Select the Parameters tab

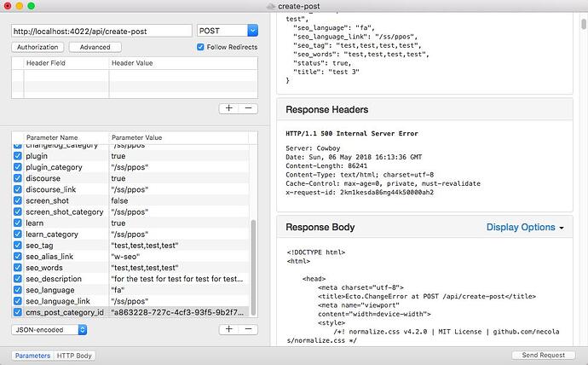tap(33, 356)
